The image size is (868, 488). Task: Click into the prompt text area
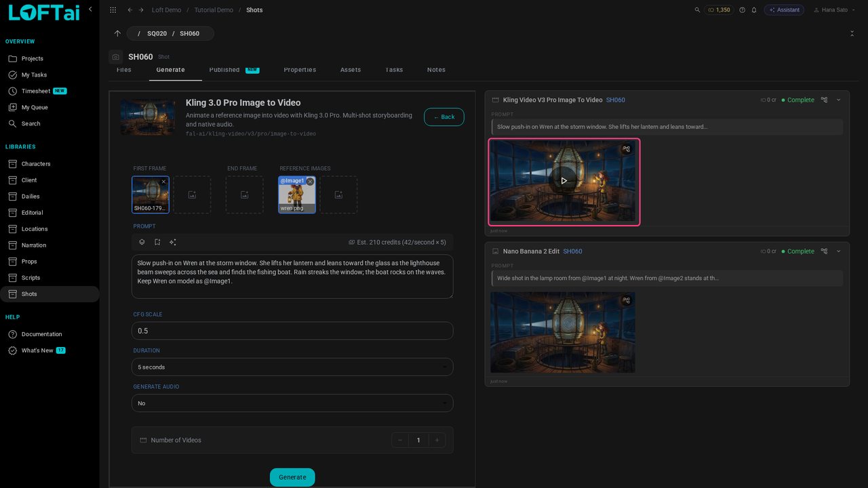(292, 277)
